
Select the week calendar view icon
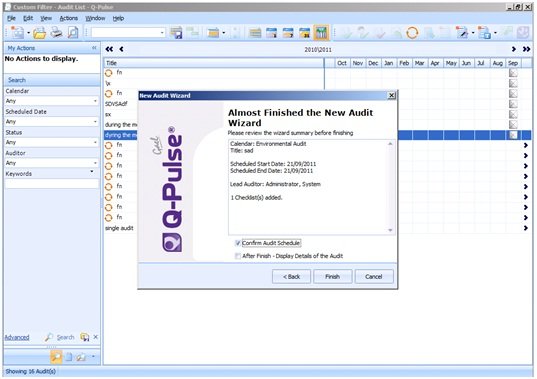pyautogui.click(x=288, y=33)
